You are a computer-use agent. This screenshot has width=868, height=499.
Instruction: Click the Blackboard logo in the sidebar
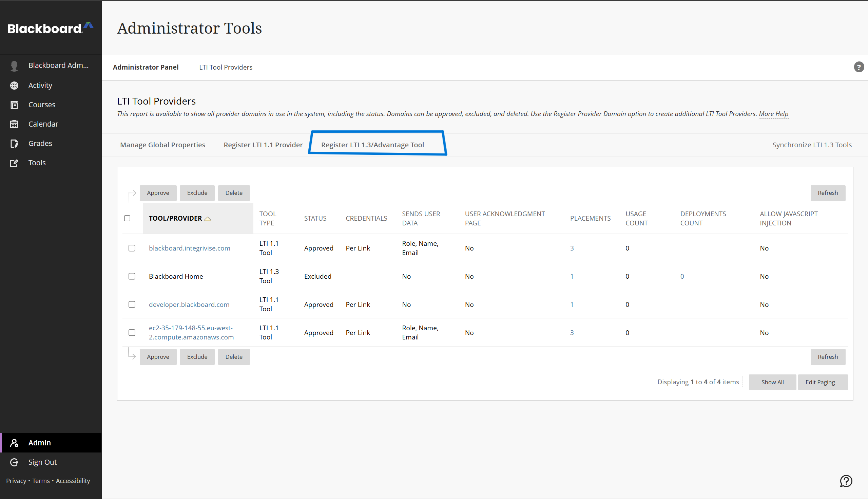pyautogui.click(x=51, y=28)
